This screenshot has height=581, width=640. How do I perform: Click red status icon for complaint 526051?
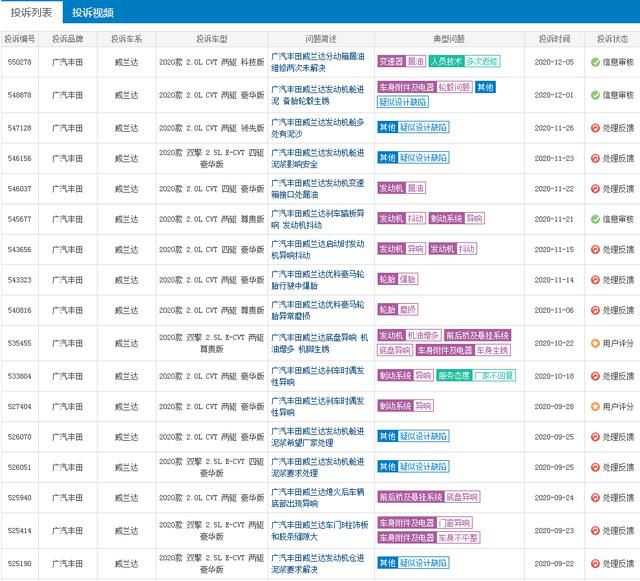(595, 467)
